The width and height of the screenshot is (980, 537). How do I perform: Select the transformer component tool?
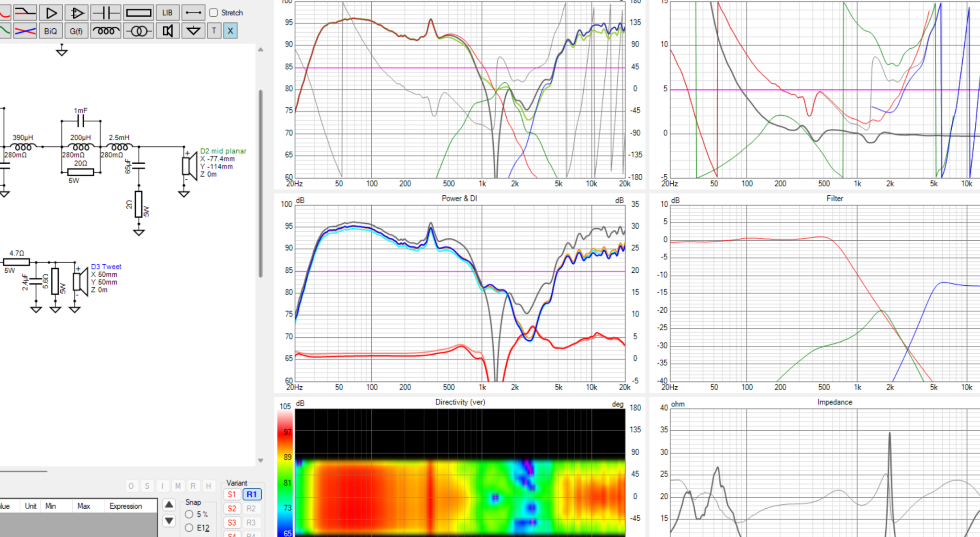tap(138, 31)
